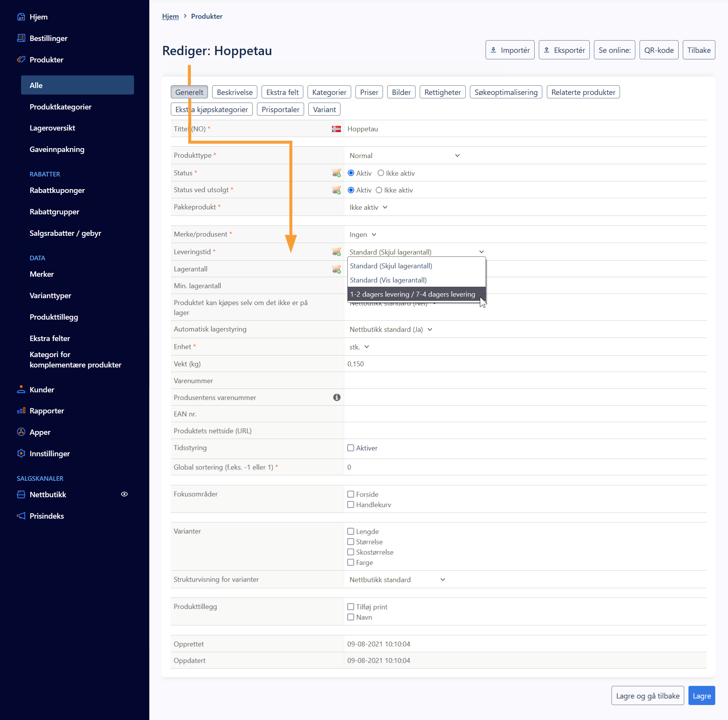Image resolution: width=728 pixels, height=720 pixels.
Task: Click the upload icon on Eksportér
Action: [547, 50]
